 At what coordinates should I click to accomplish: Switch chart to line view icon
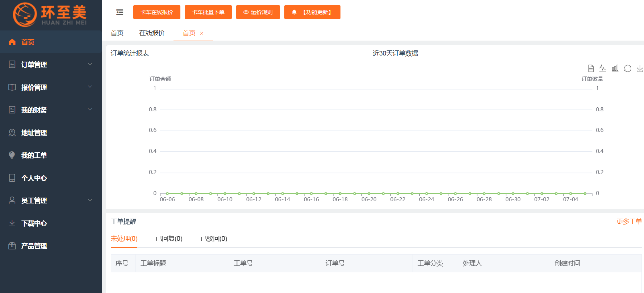point(603,68)
